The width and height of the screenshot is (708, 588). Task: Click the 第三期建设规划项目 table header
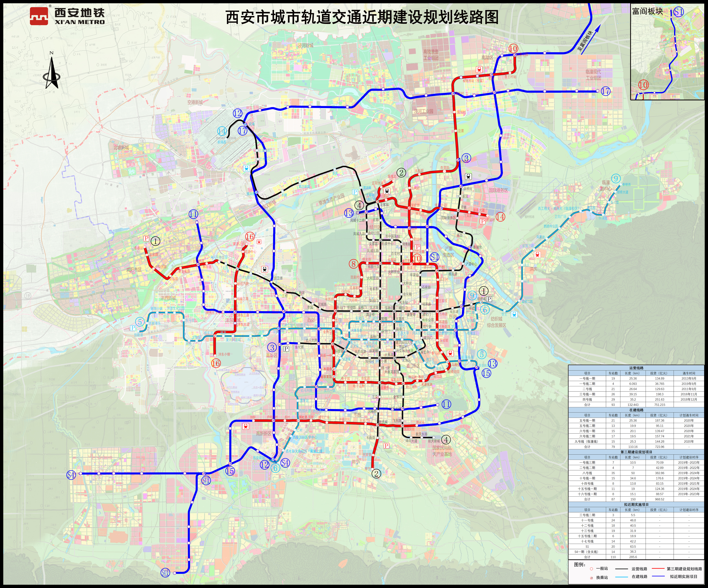[637, 452]
